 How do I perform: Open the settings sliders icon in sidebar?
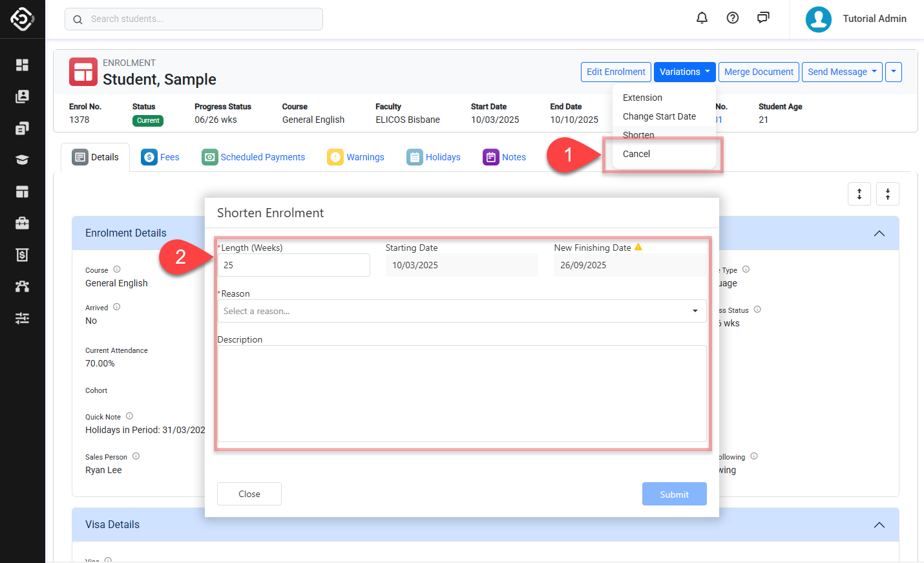click(22, 318)
